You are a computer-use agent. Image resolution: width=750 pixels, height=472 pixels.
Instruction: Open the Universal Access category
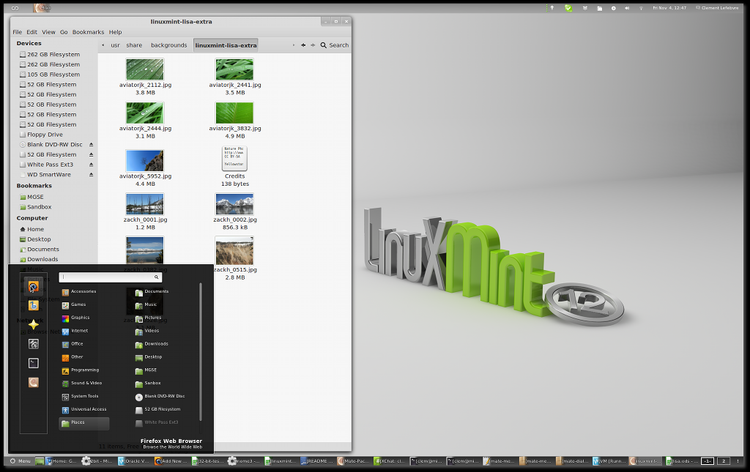88,409
